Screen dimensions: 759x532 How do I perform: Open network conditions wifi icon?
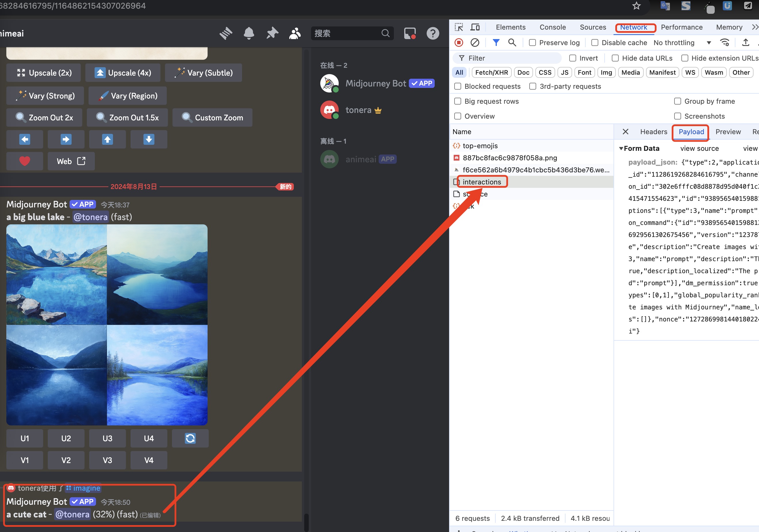(724, 43)
